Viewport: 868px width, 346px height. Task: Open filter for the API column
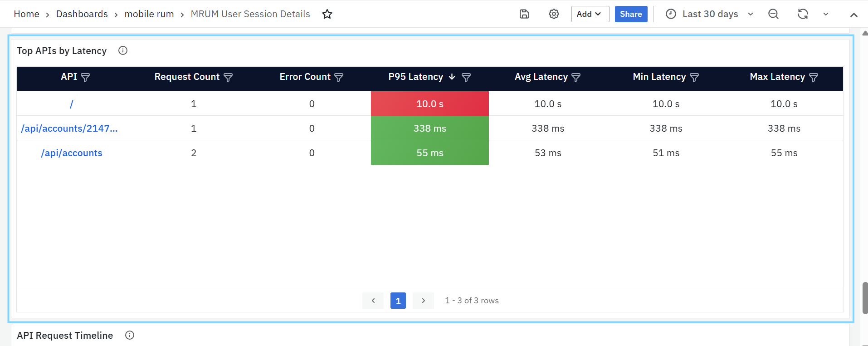pyautogui.click(x=85, y=77)
